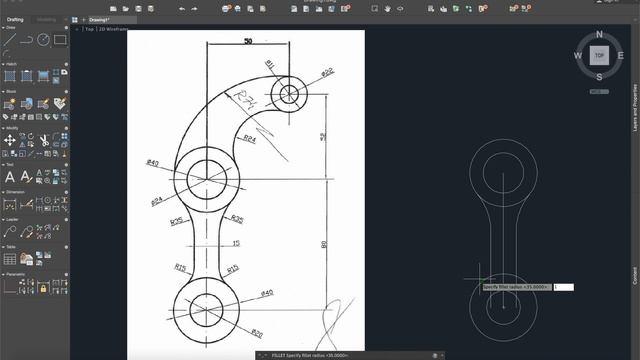Click the padlock constraint icon in Parametric
This screenshot has width=640, height=360.
point(43,288)
